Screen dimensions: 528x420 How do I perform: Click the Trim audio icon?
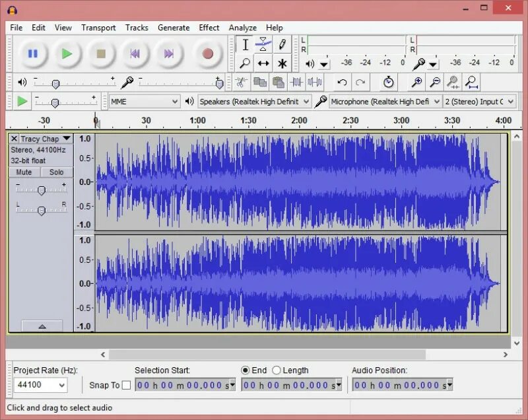tap(296, 82)
